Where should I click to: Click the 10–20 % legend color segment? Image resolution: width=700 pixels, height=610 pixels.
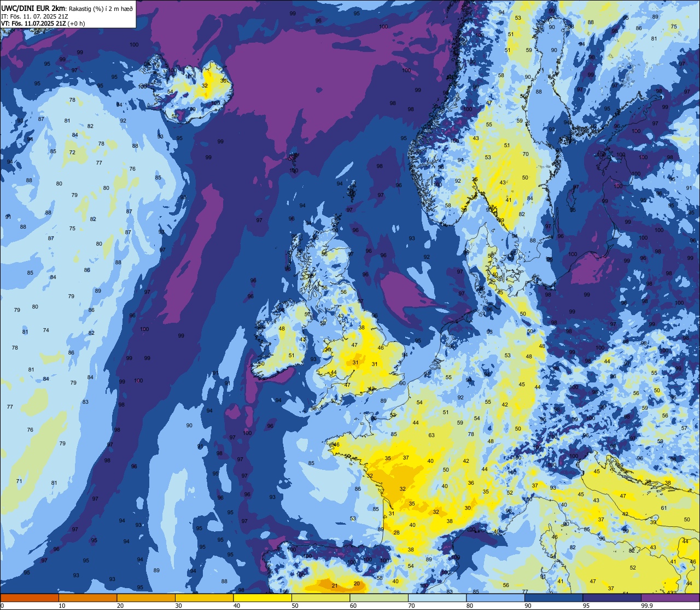click(87, 597)
